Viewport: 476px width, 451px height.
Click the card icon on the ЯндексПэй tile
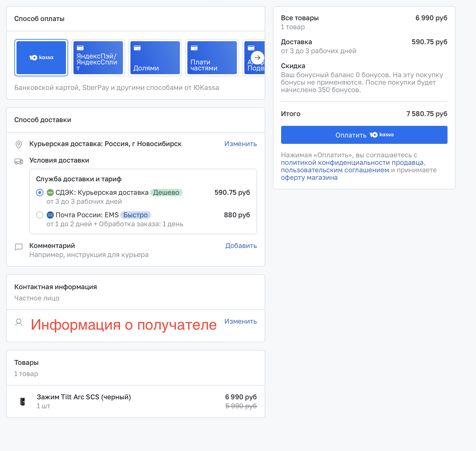coord(80,48)
